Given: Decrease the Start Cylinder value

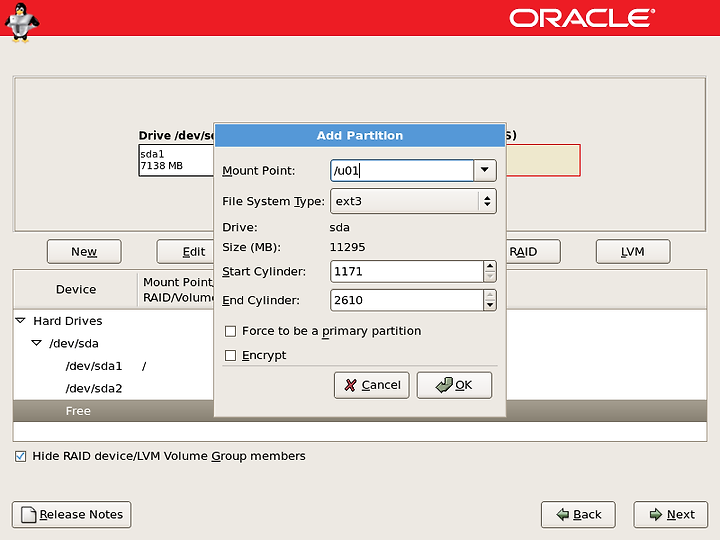Looking at the screenshot, I should (x=490, y=276).
